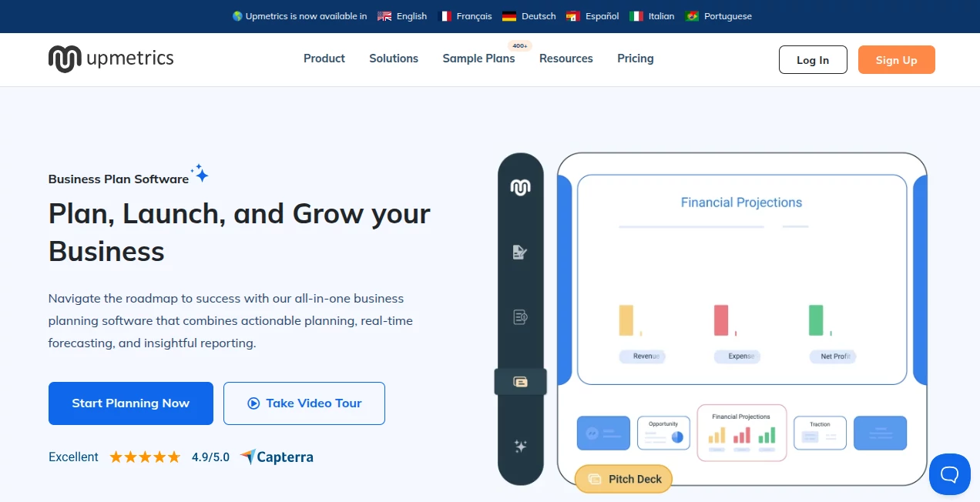Open the Resources dropdown

566,59
